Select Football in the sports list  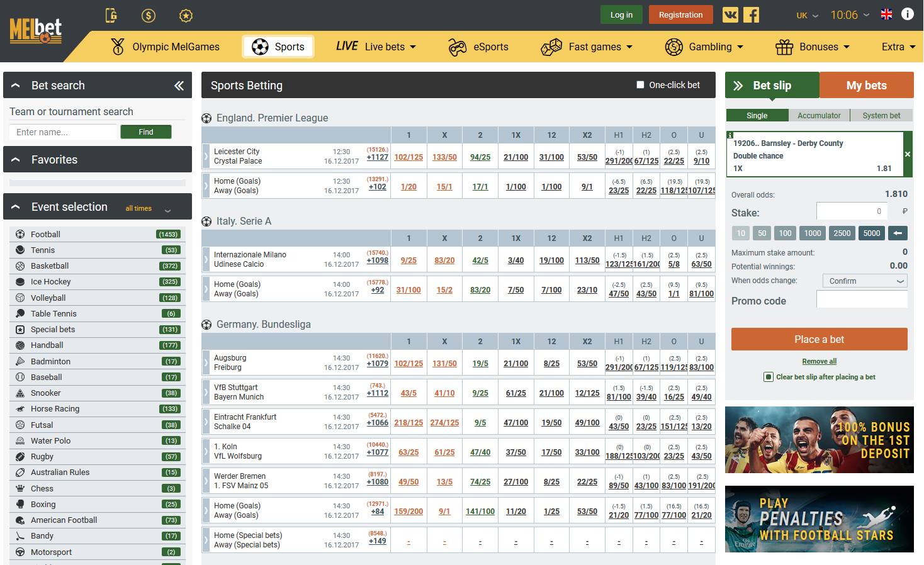[x=98, y=234]
